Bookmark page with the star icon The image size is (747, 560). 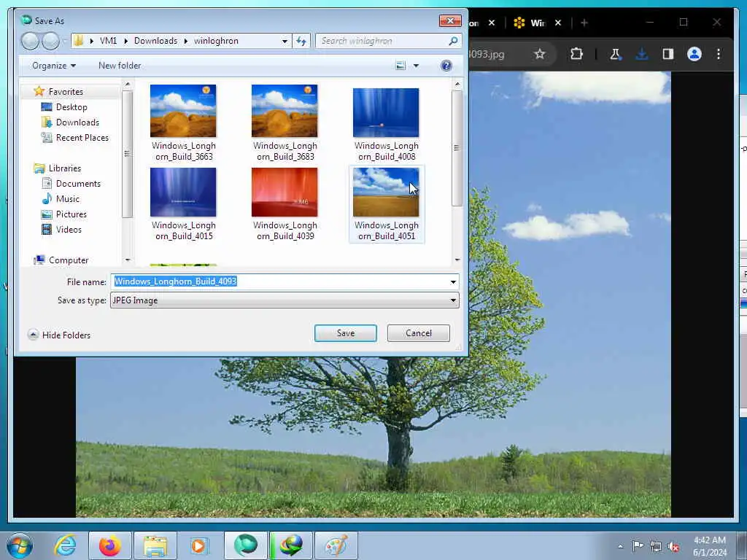tap(539, 54)
